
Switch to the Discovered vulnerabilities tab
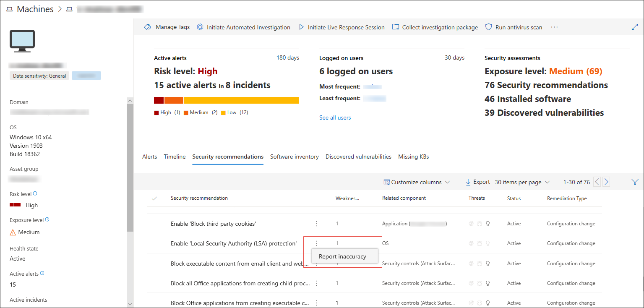[x=358, y=157]
